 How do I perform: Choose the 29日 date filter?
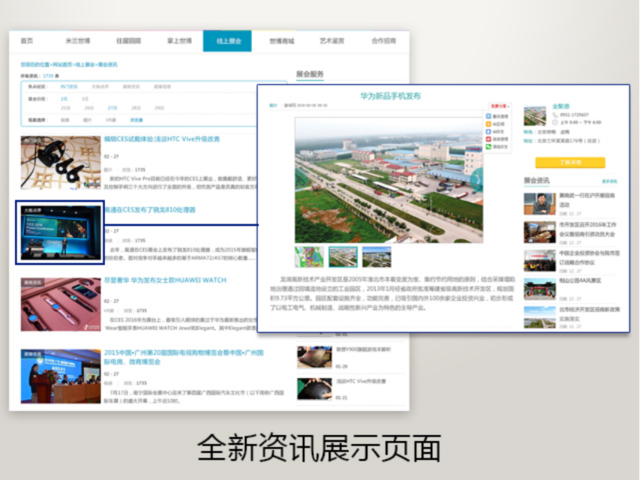pyautogui.click(x=159, y=108)
